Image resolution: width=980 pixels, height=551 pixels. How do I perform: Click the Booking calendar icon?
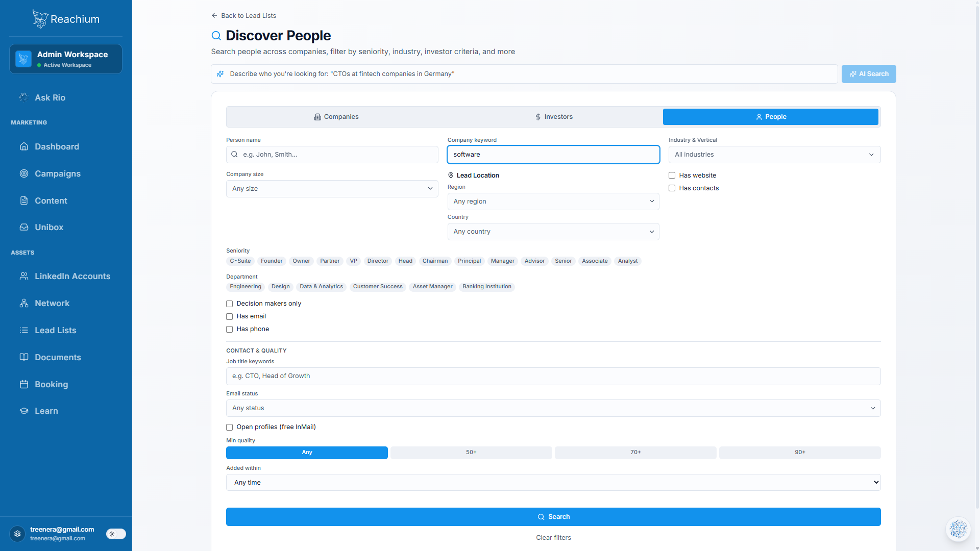pyautogui.click(x=24, y=384)
